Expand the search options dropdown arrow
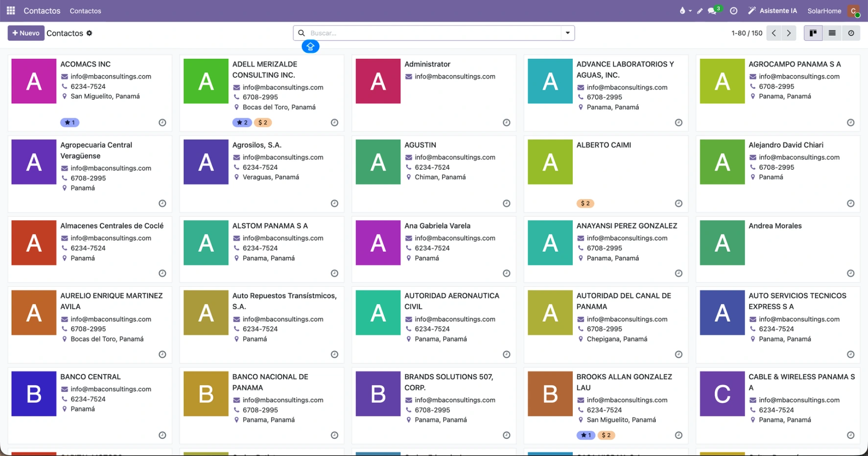The image size is (868, 456). coord(567,33)
